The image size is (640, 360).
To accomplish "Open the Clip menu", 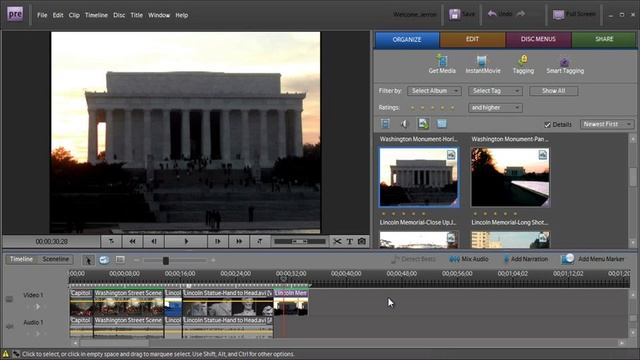I will (74, 15).
